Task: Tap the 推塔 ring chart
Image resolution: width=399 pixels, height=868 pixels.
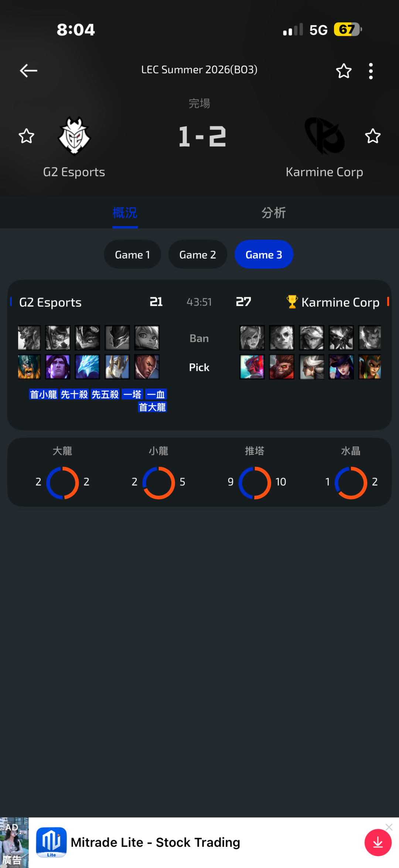Action: click(255, 483)
